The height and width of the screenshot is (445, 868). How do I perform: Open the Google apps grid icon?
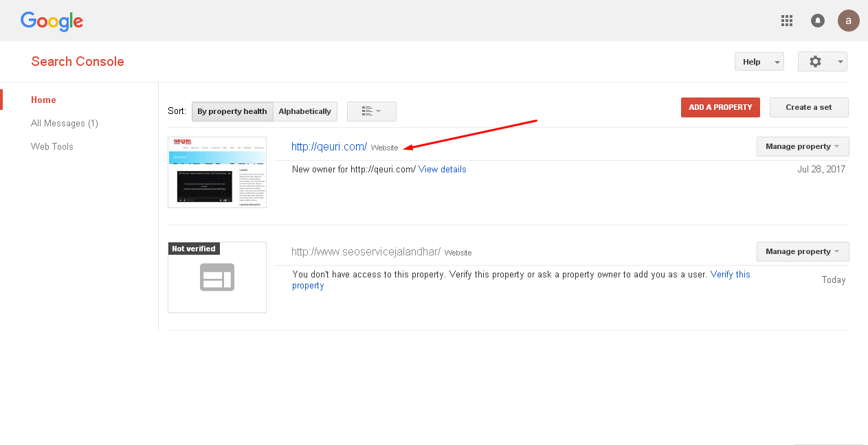point(787,21)
